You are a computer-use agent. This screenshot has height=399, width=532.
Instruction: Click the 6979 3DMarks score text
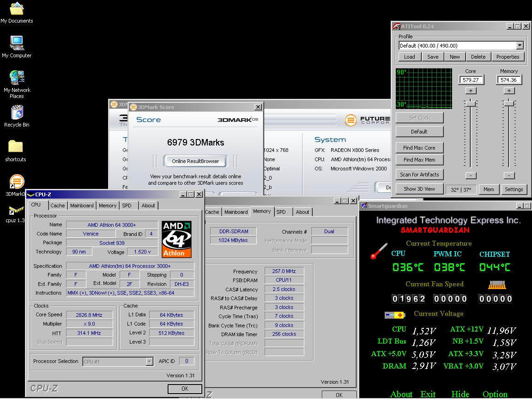pyautogui.click(x=195, y=143)
